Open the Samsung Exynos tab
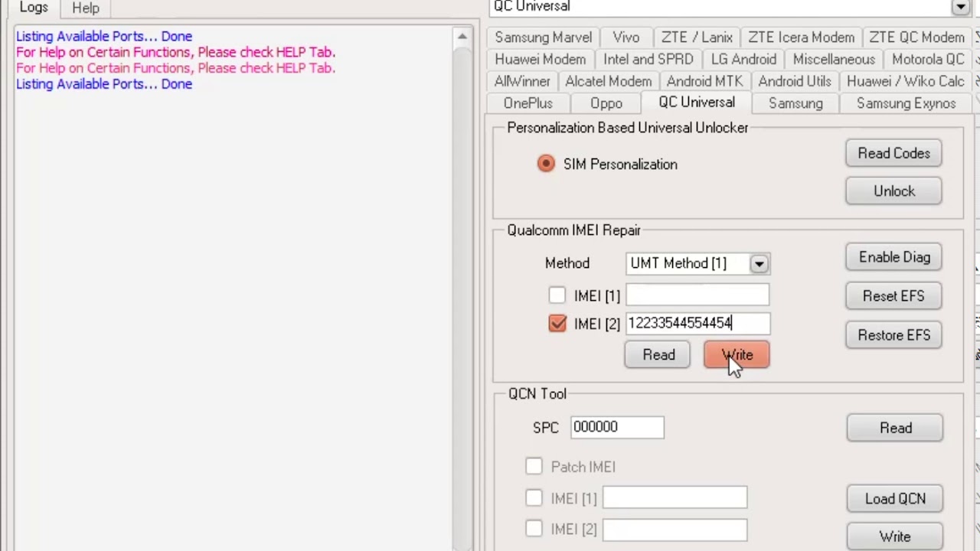This screenshot has height=551, width=980. (x=906, y=104)
